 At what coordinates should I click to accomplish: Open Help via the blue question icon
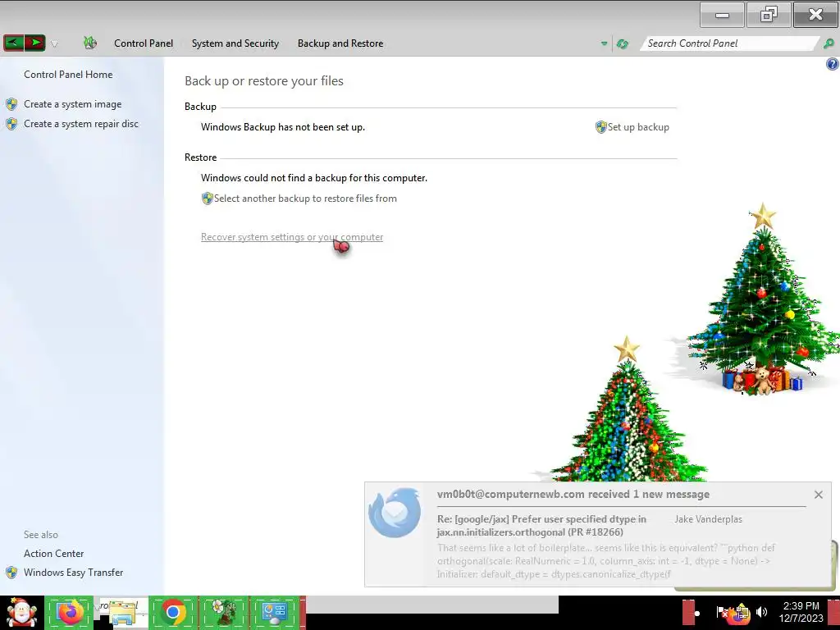[832, 64]
